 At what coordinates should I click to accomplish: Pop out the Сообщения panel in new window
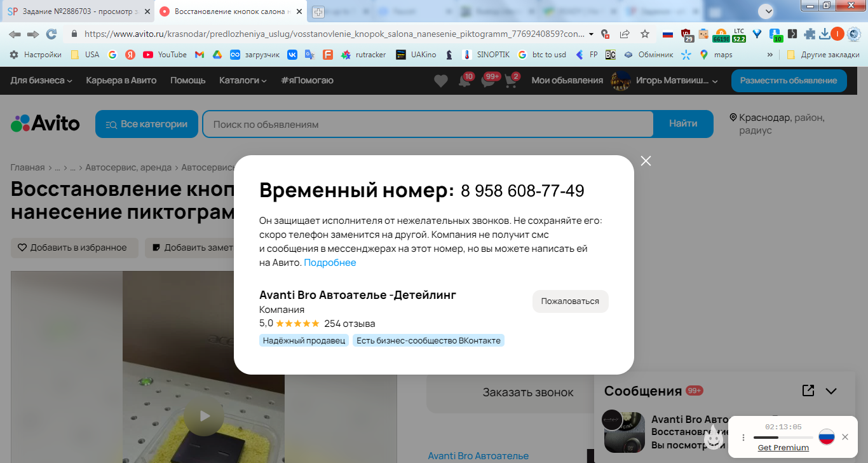point(808,390)
